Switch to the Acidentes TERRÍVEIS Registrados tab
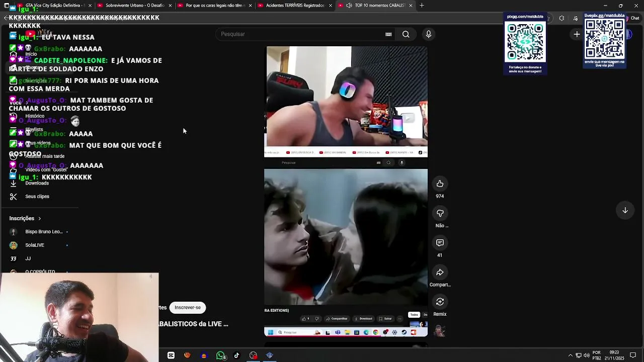 294,6
